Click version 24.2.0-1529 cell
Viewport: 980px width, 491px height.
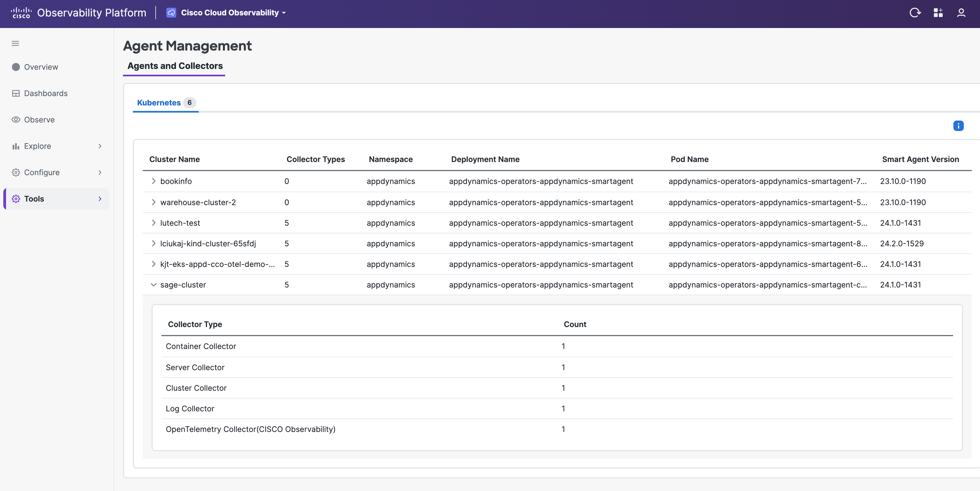pos(902,243)
